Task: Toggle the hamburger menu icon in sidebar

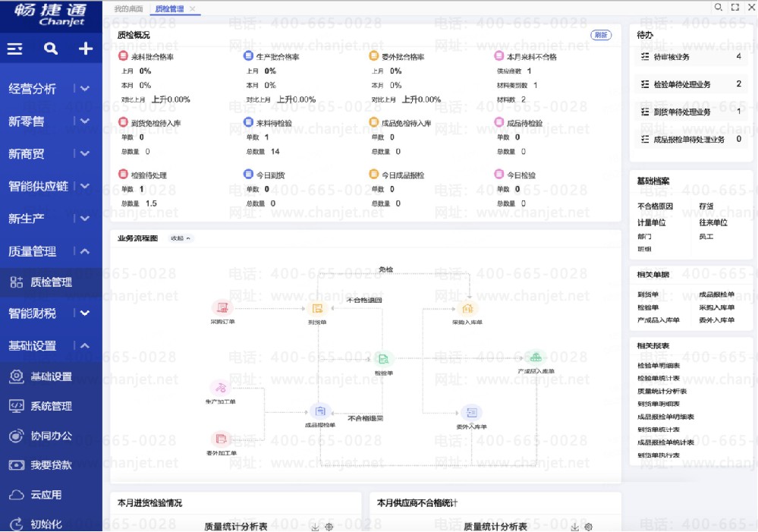Action: (15, 49)
